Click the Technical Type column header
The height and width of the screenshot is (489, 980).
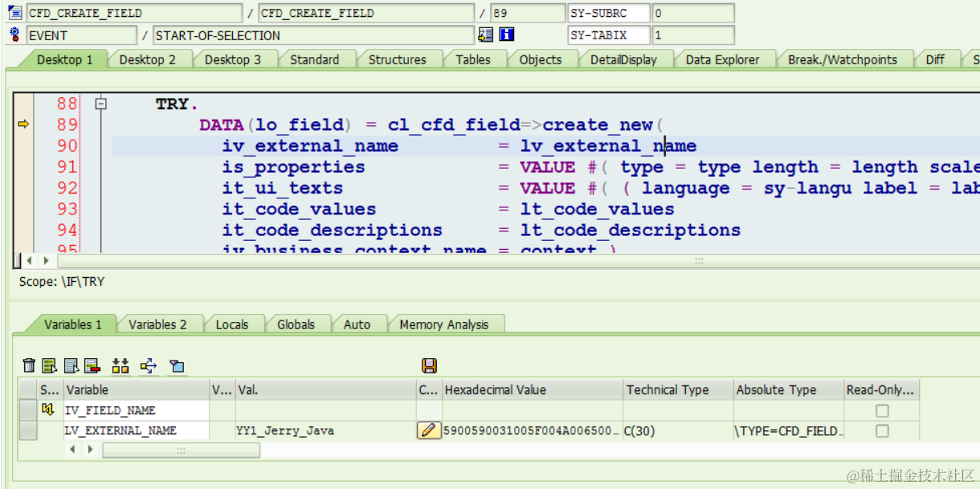point(678,389)
